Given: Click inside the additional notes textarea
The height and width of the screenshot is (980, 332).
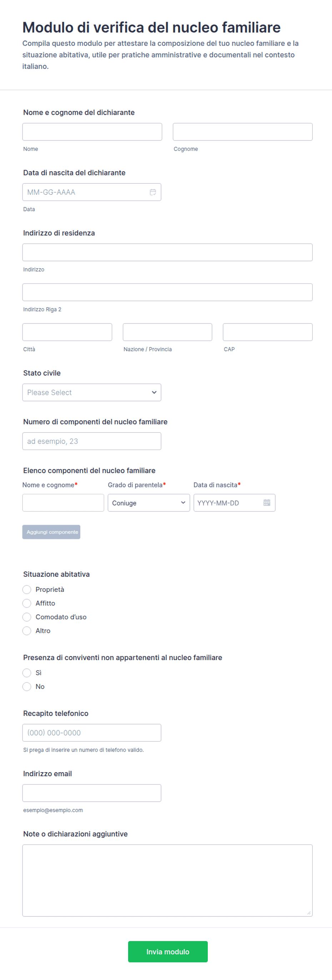Looking at the screenshot, I should click(x=167, y=880).
